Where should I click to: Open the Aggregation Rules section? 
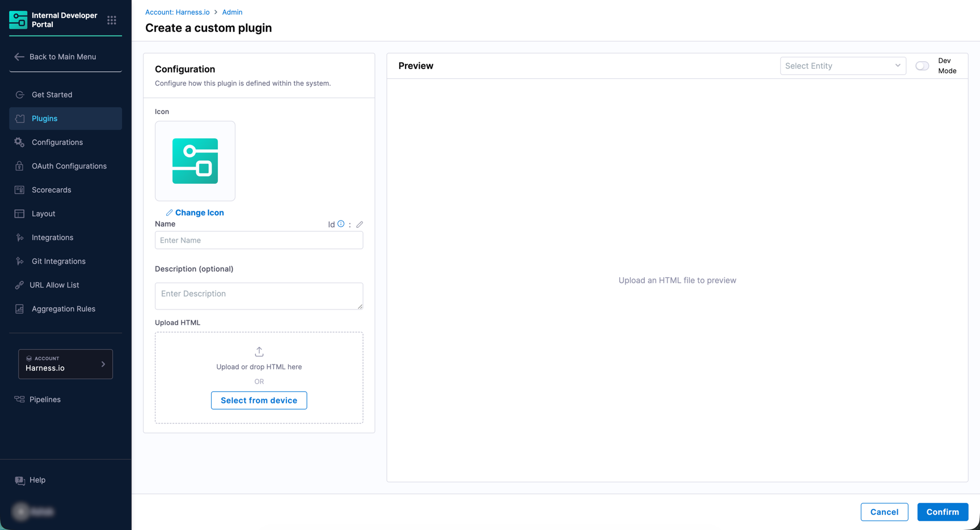[x=63, y=309]
